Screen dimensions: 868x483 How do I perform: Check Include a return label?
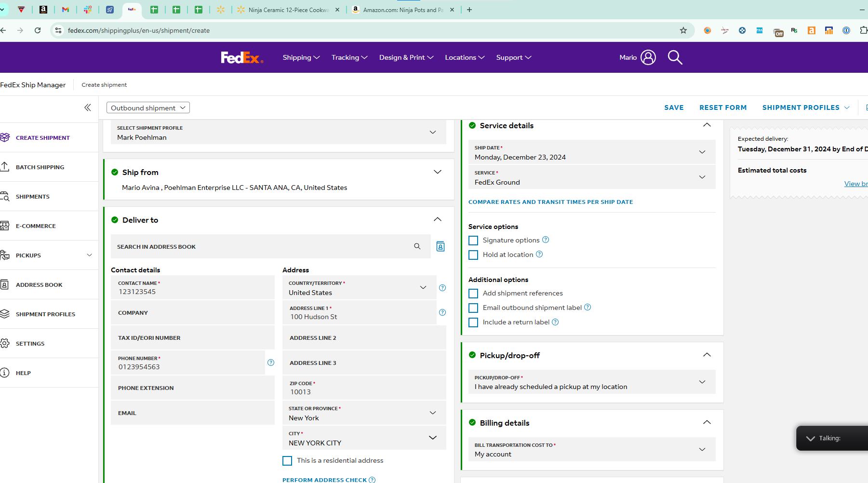tap(473, 322)
